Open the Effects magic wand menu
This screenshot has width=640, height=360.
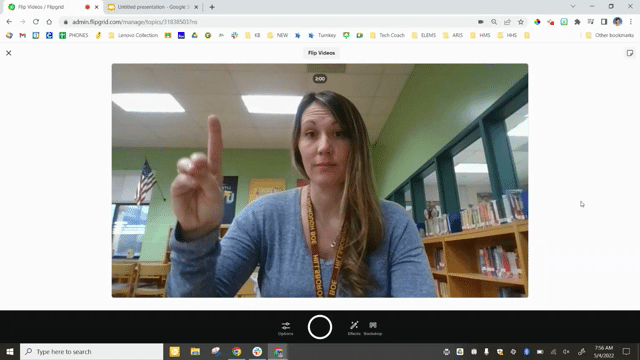pos(354,328)
